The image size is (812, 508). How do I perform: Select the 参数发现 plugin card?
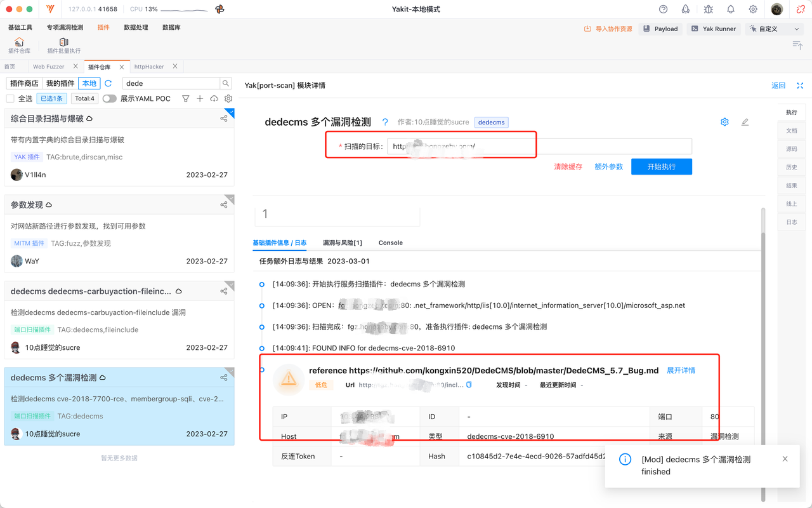click(x=119, y=234)
